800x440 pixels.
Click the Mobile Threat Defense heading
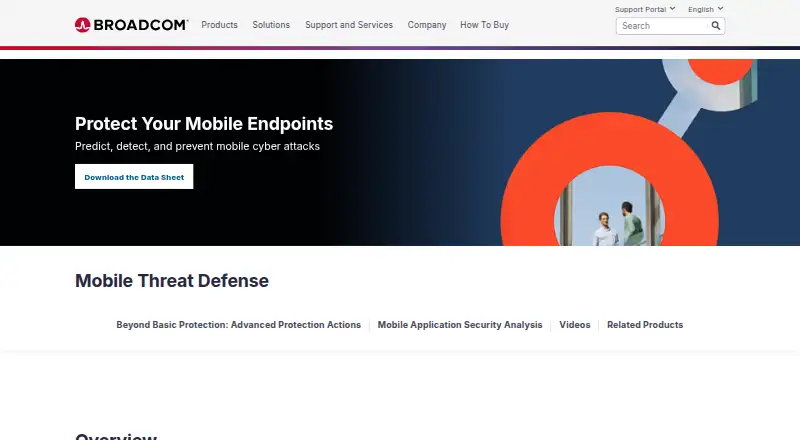click(172, 281)
